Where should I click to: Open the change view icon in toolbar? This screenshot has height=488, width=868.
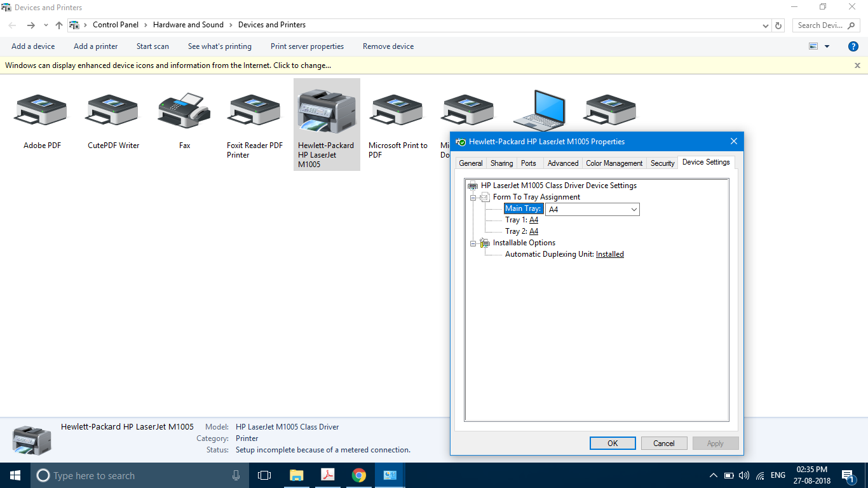813,46
